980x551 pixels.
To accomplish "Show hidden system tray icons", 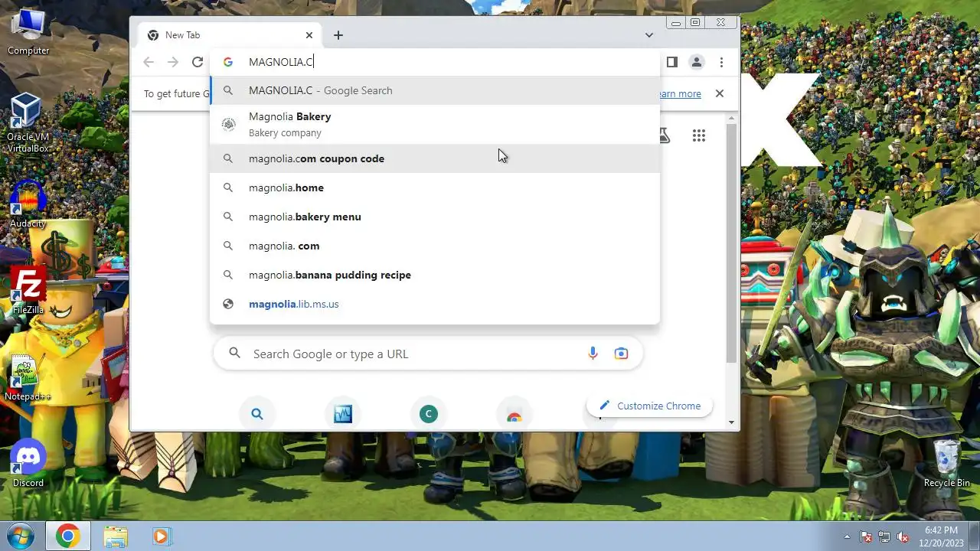I will [847, 536].
